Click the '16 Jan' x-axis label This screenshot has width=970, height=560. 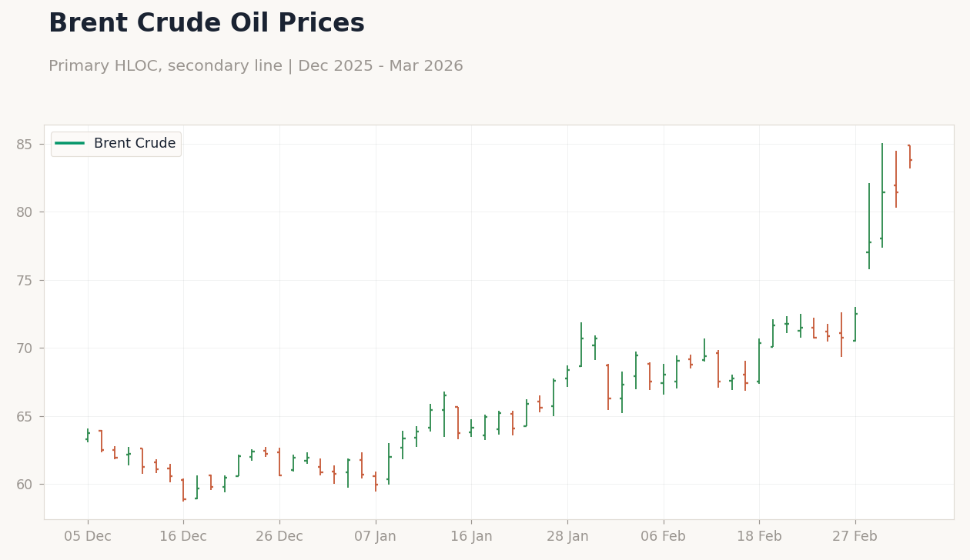point(471,537)
